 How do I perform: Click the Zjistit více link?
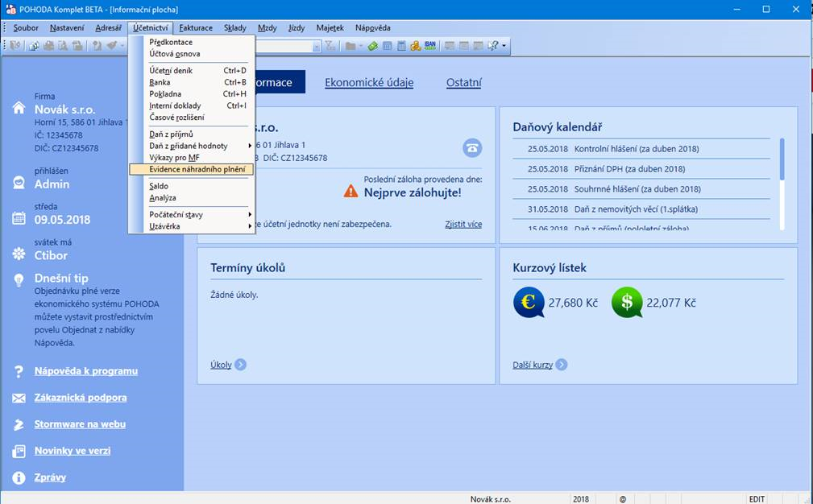click(x=463, y=225)
